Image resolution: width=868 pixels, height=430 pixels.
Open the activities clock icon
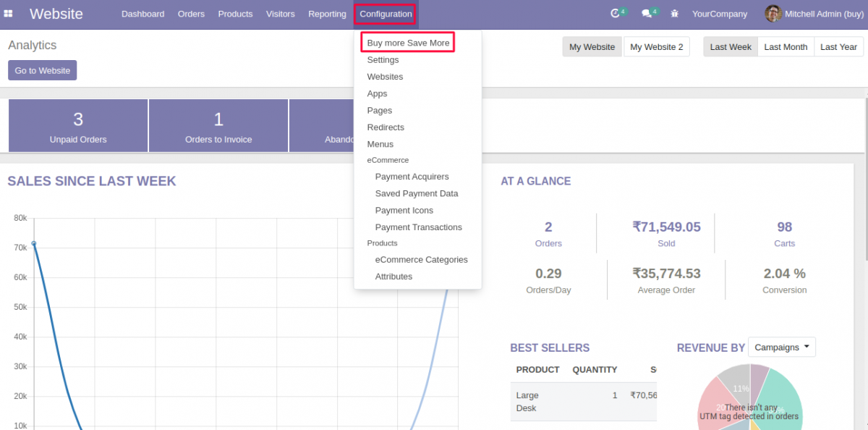pyautogui.click(x=616, y=14)
